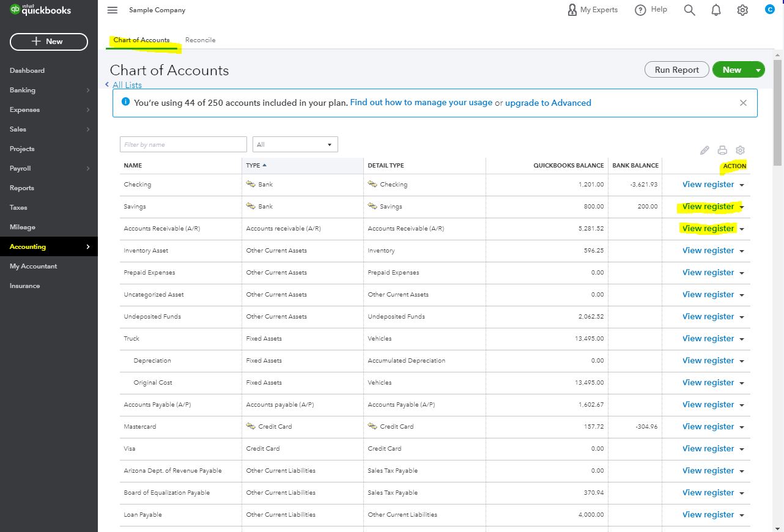
Task: Open Reports in the sidebar
Action: (22, 188)
